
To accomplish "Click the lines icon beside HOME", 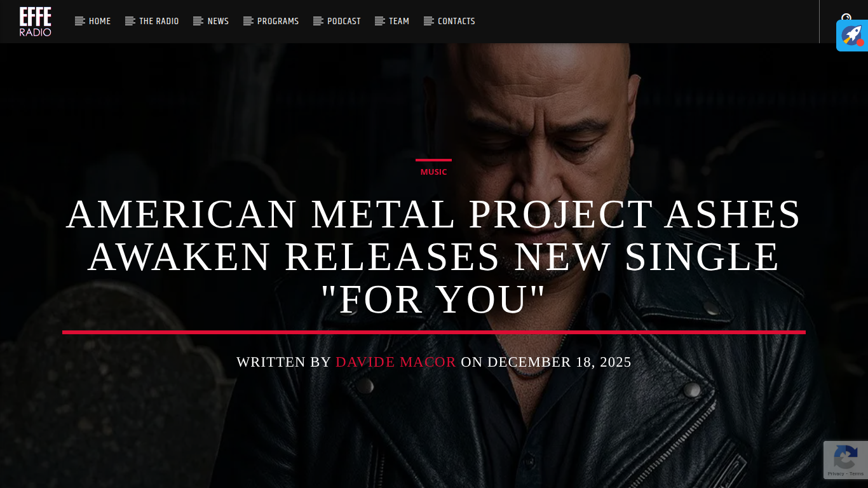I will [x=80, y=21].
